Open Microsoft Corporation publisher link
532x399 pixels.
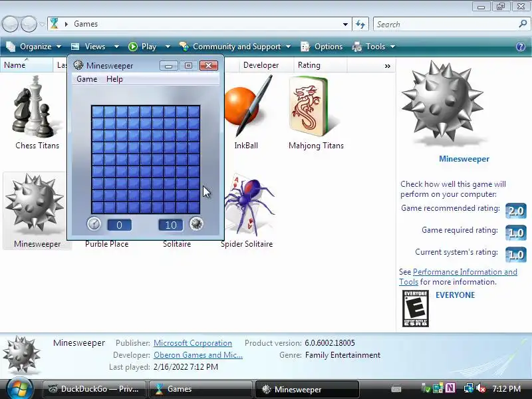click(193, 343)
